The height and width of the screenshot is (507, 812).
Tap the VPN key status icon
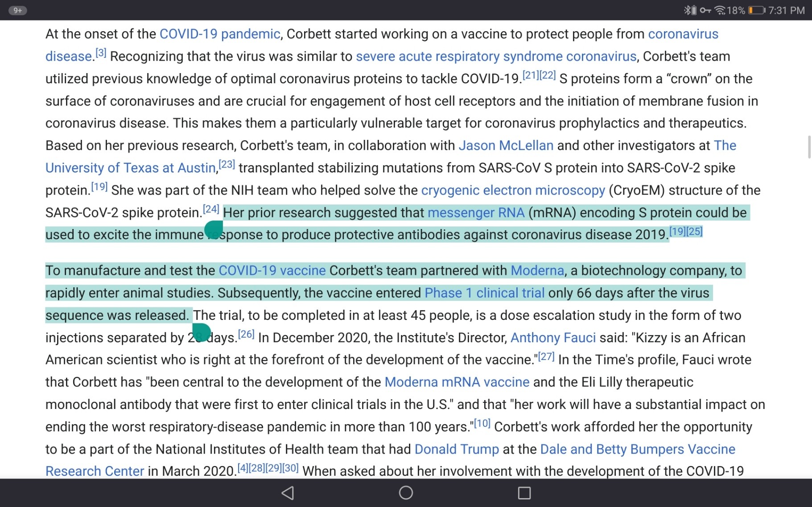point(705,10)
